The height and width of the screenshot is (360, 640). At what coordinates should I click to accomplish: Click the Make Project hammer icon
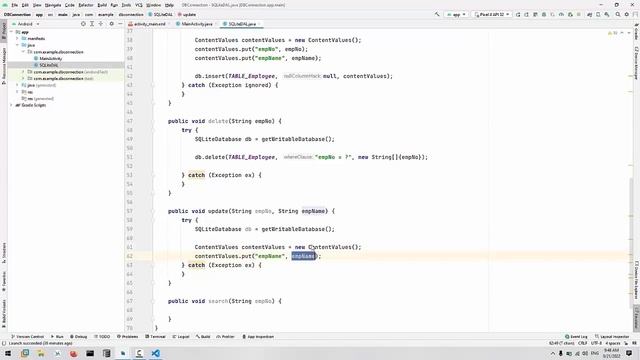click(437, 14)
